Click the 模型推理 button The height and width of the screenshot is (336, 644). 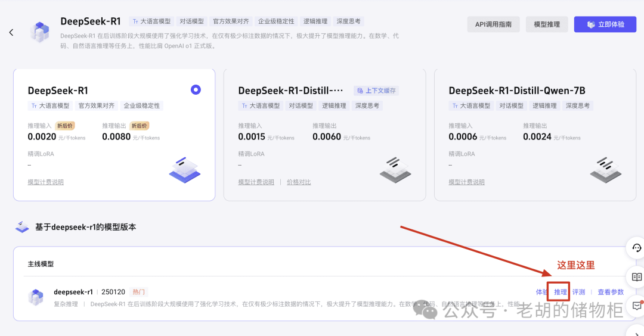pos(547,24)
